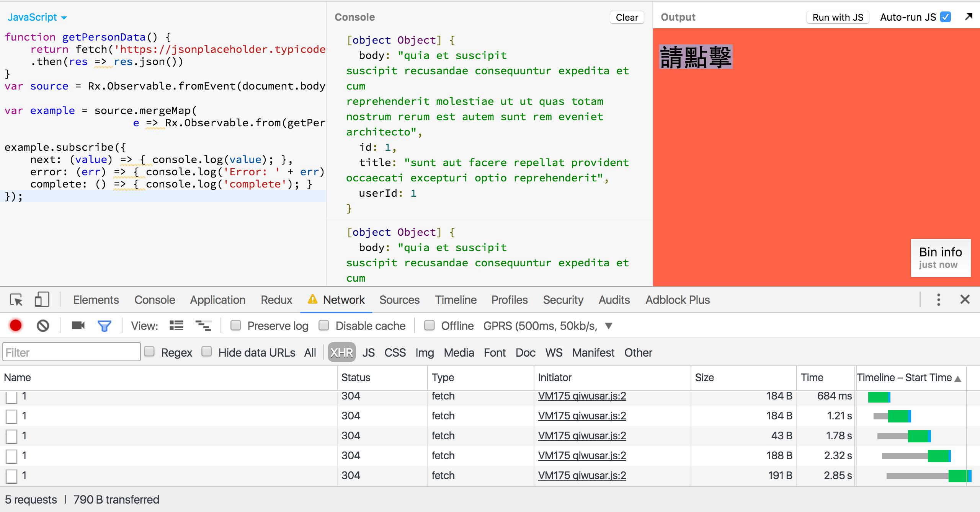
Task: Switch to the Sources tab
Action: coord(399,300)
